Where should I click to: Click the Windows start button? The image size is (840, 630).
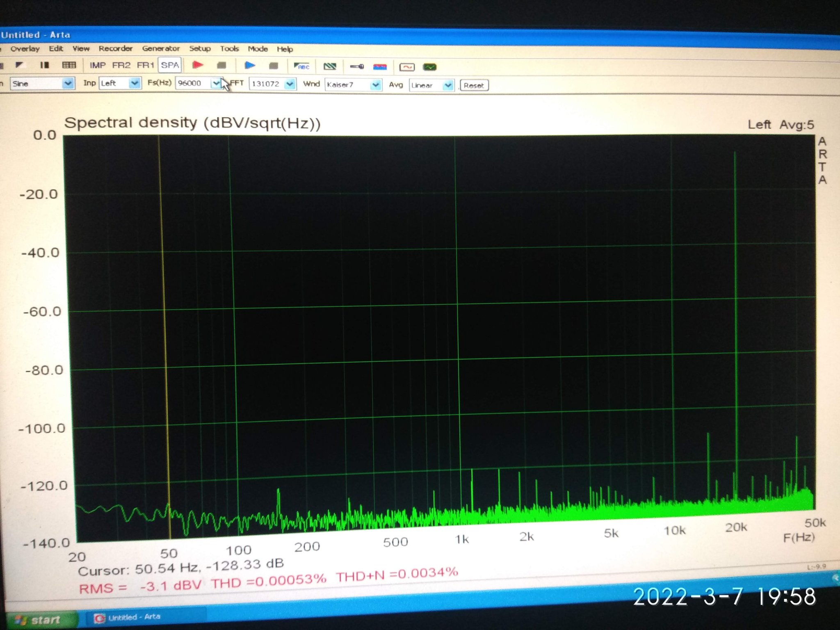[x=39, y=620]
